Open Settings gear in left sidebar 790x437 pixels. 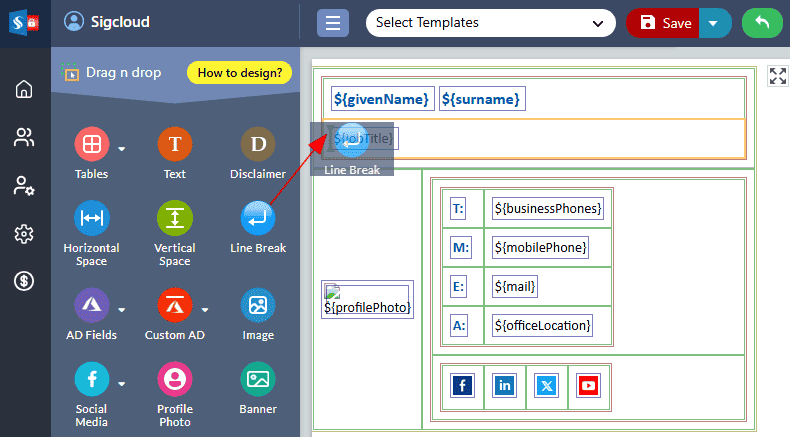[24, 234]
